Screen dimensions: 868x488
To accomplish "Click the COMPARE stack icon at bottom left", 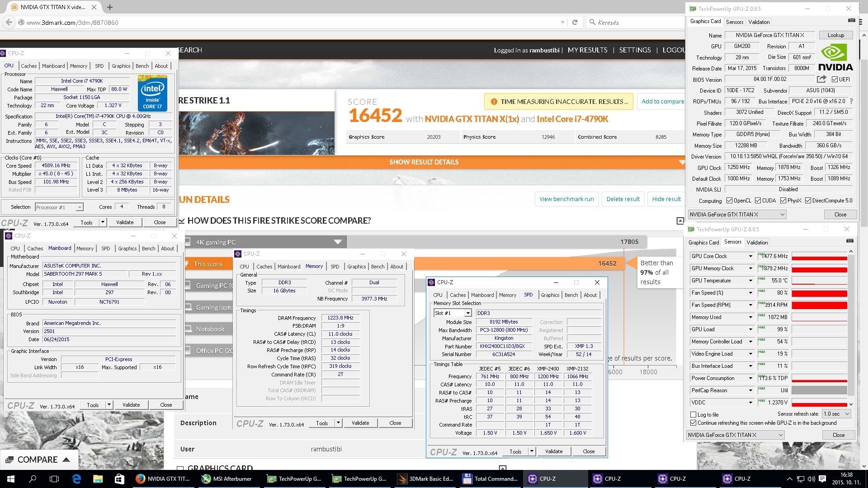I will [x=9, y=460].
